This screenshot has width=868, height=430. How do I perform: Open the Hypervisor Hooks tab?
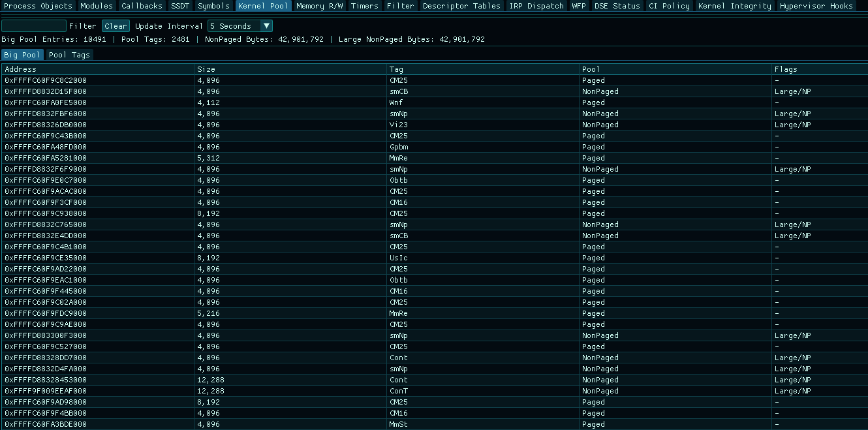(x=816, y=6)
